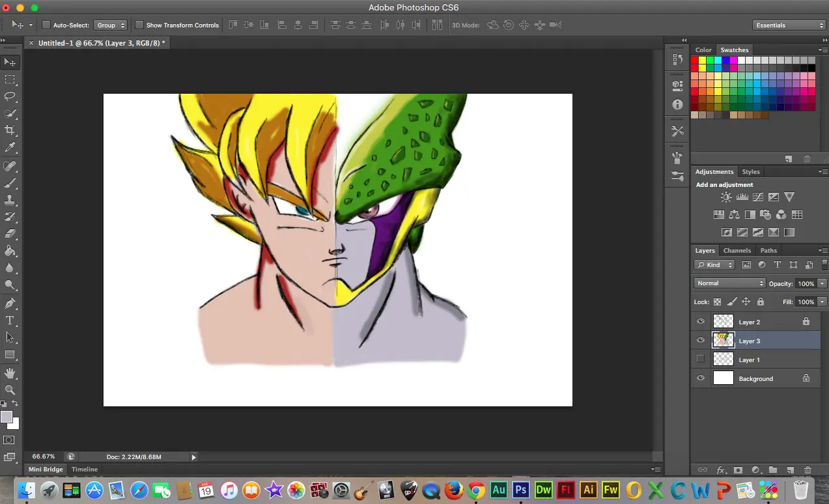This screenshot has height=504, width=829.
Task: Select the Horizontal Type tool
Action: pyautogui.click(x=10, y=320)
